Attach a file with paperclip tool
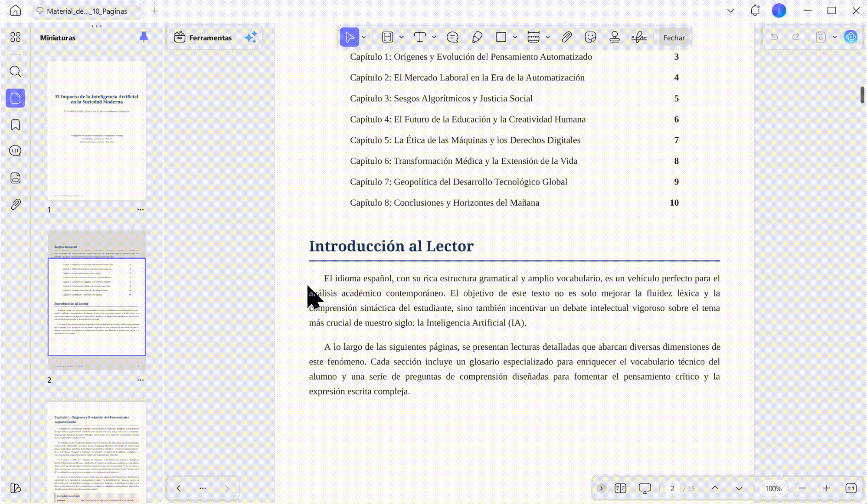 pyautogui.click(x=567, y=37)
